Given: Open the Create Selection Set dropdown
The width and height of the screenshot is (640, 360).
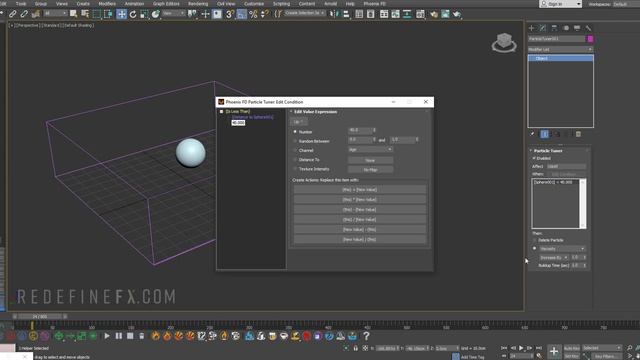Looking at the screenshot, I should (304, 13).
